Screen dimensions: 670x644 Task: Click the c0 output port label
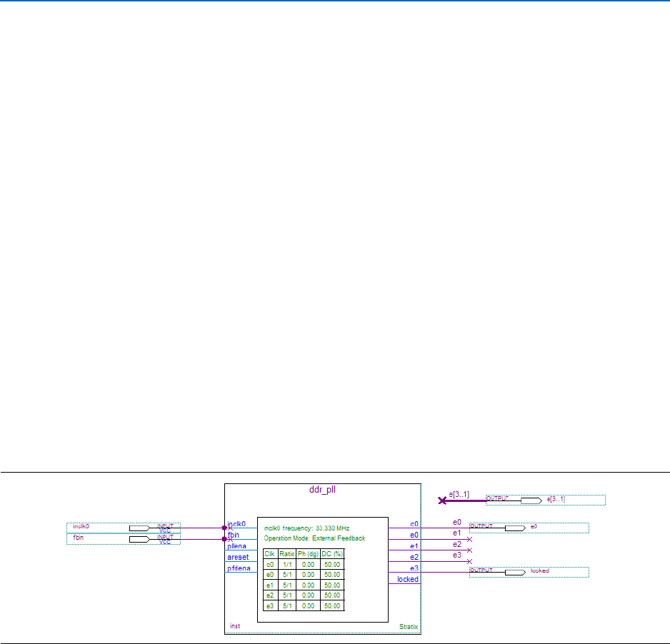(414, 524)
